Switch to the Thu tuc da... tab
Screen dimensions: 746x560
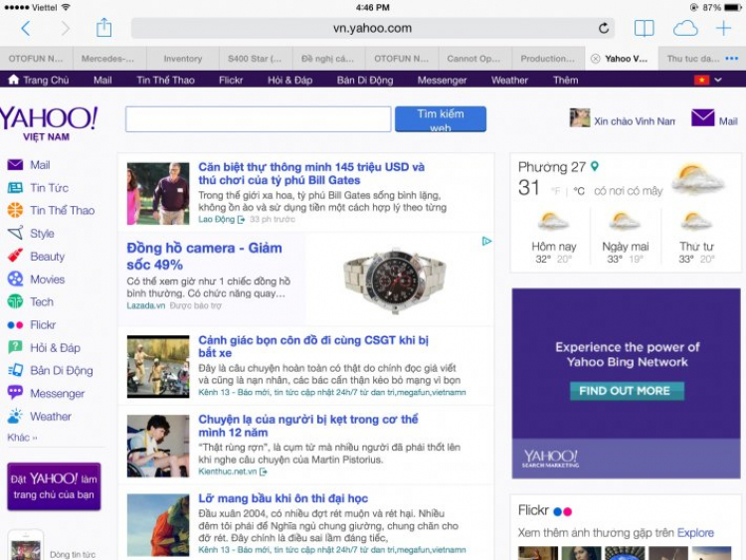click(693, 59)
